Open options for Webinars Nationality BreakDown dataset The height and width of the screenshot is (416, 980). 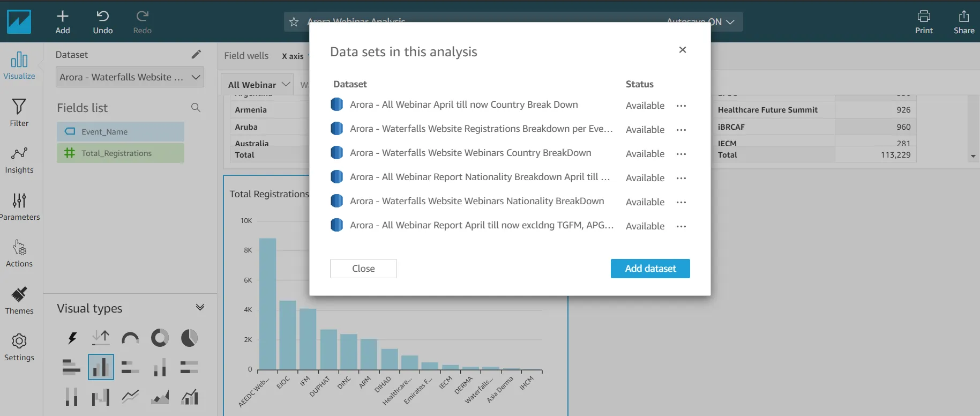[681, 202]
